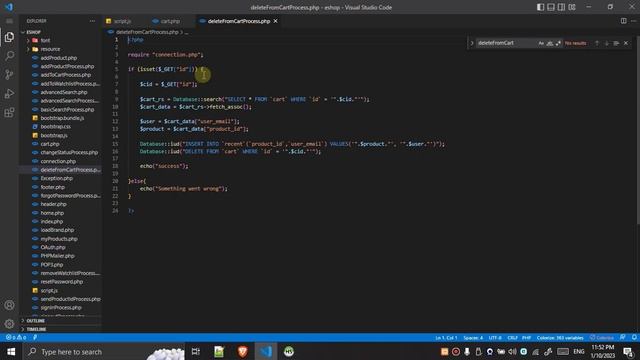Click the feedback icon in status bar
The height and width of the screenshot is (360, 640).
(x=622, y=338)
